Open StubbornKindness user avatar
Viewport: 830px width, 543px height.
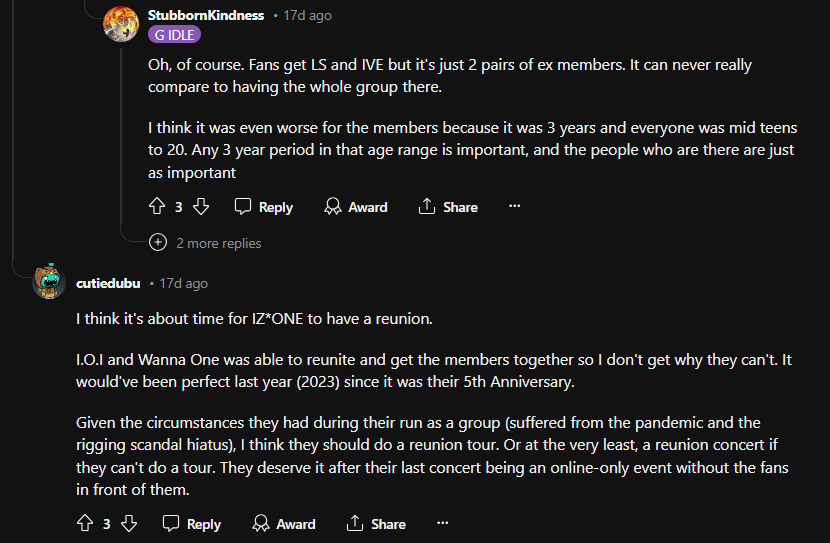[x=121, y=24]
